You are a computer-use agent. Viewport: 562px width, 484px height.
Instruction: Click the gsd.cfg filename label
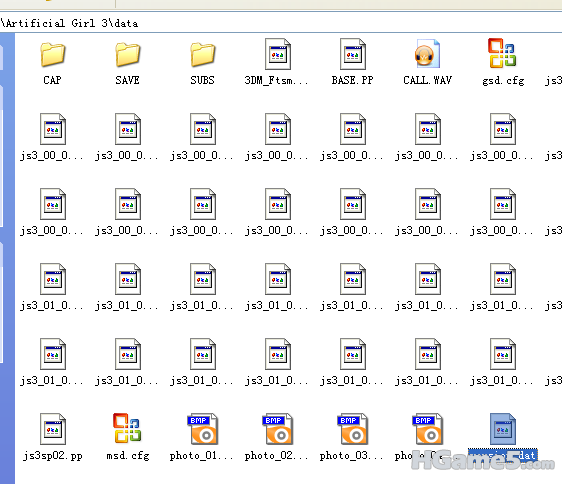[503, 81]
